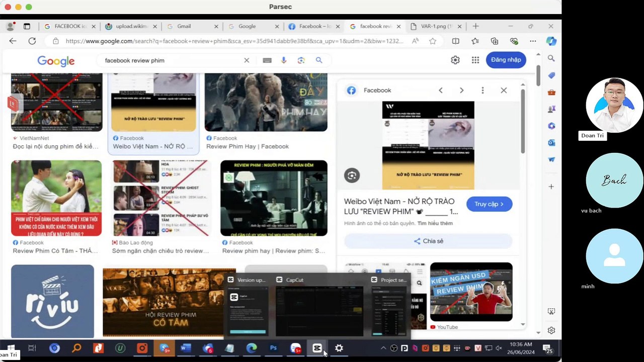Click the blue magnifier search button
Viewport: 644px width, 362px height.
(319, 60)
